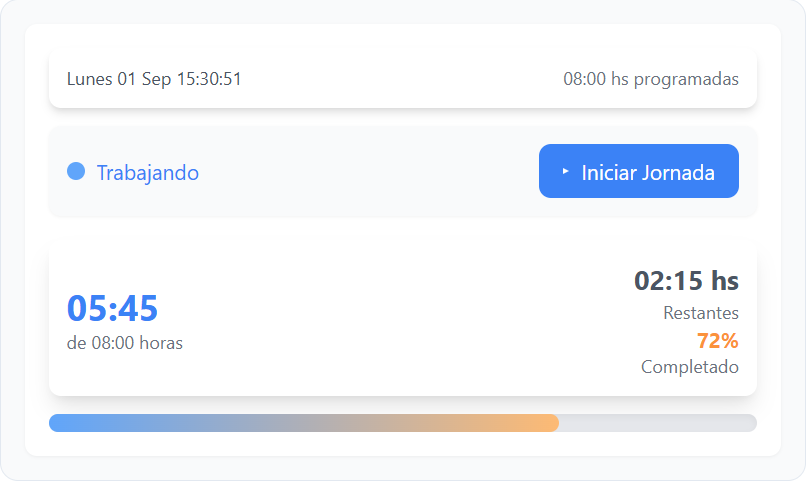Click the 08:00 hs programadas text

[x=651, y=79]
